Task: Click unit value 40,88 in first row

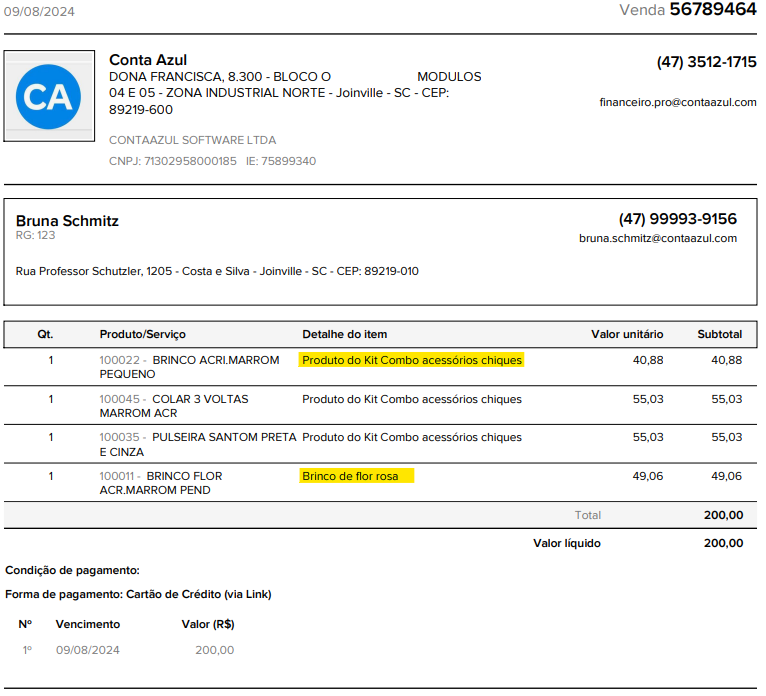Action: [x=648, y=360]
